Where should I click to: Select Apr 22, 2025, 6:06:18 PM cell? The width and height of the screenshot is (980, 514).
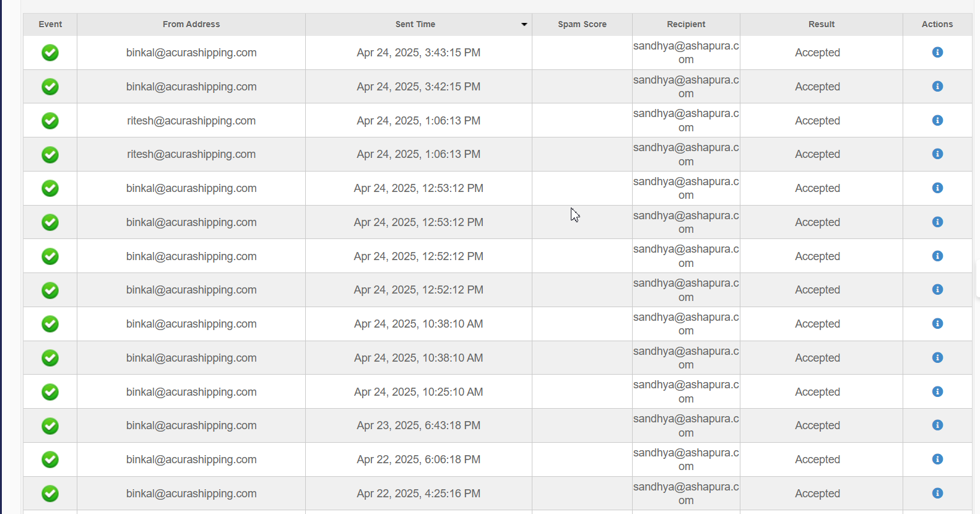click(x=418, y=460)
